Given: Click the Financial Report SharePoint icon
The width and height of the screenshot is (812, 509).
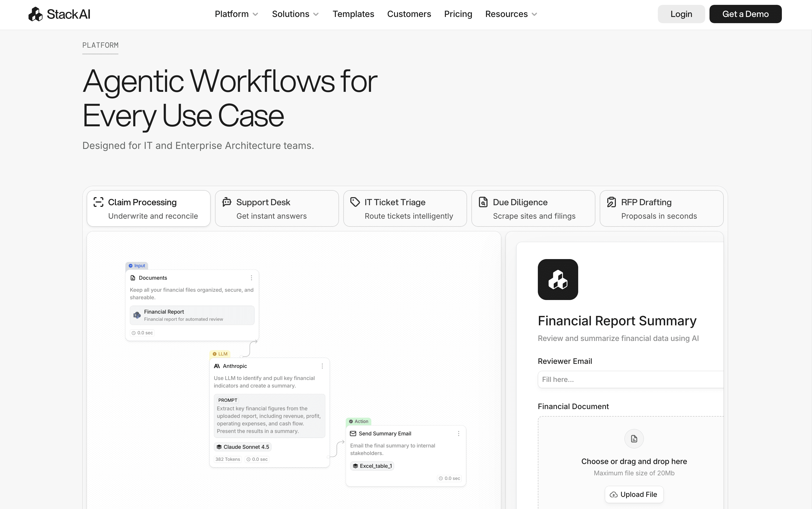Looking at the screenshot, I should 137,315.
